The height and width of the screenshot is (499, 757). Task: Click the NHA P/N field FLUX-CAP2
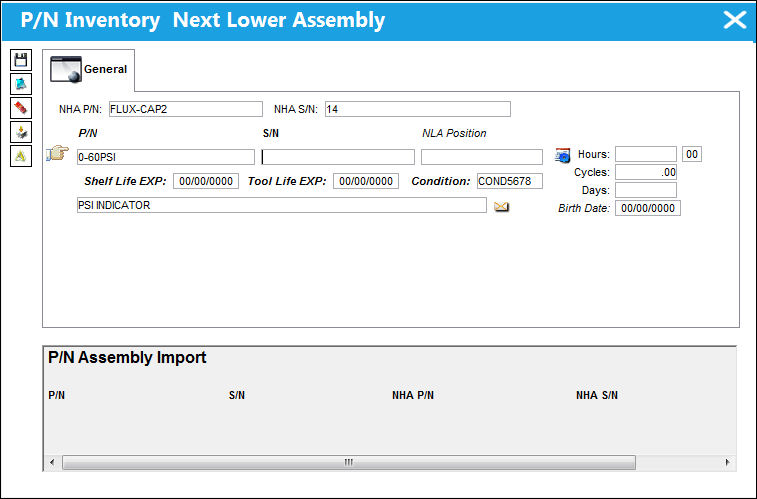coord(186,109)
